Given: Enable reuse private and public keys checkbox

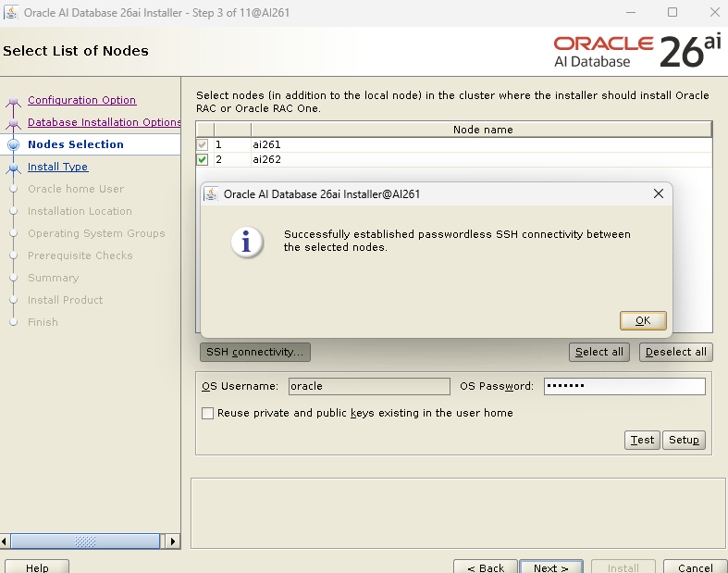Looking at the screenshot, I should (208, 413).
